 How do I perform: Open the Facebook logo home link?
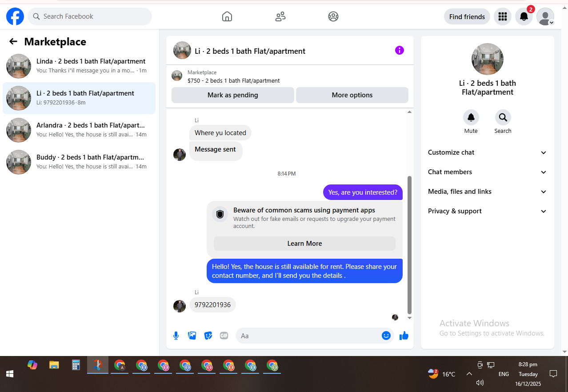coord(15,16)
